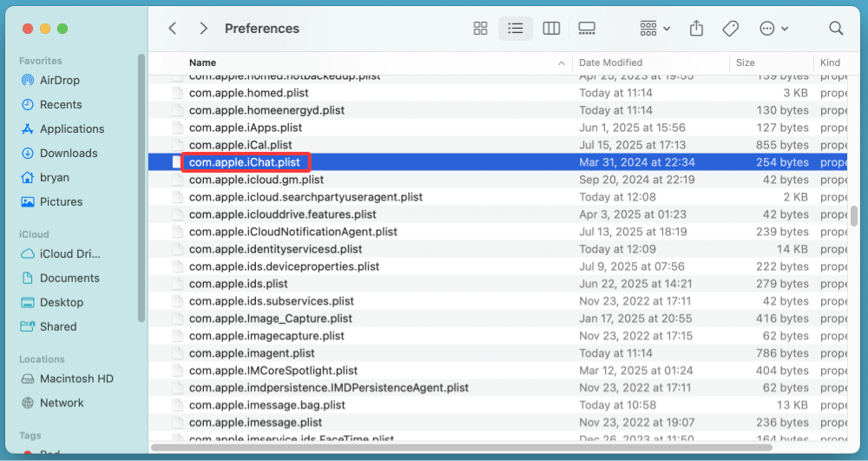Select com.apple.imessage.bag.plist file

tap(266, 405)
